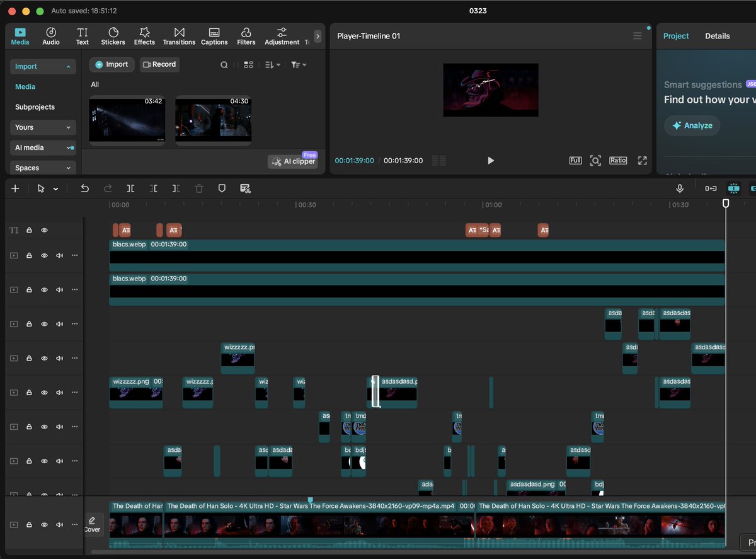
Task: Enter fullscreen preview mode
Action: (x=643, y=161)
